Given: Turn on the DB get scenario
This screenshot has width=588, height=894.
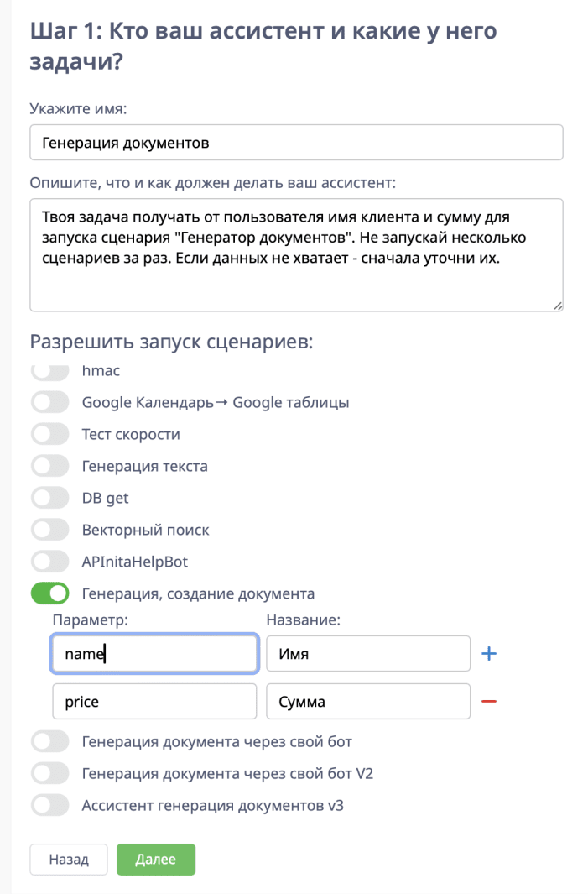Looking at the screenshot, I should 49,498.
